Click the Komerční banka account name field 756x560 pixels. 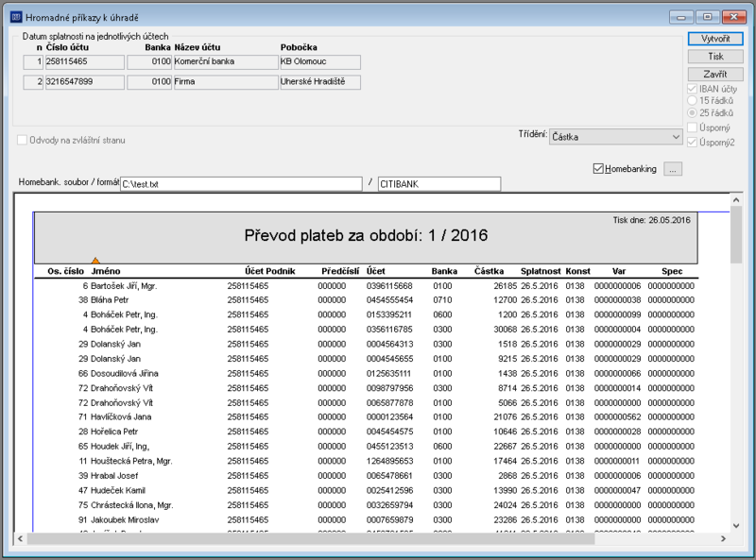[x=225, y=61]
